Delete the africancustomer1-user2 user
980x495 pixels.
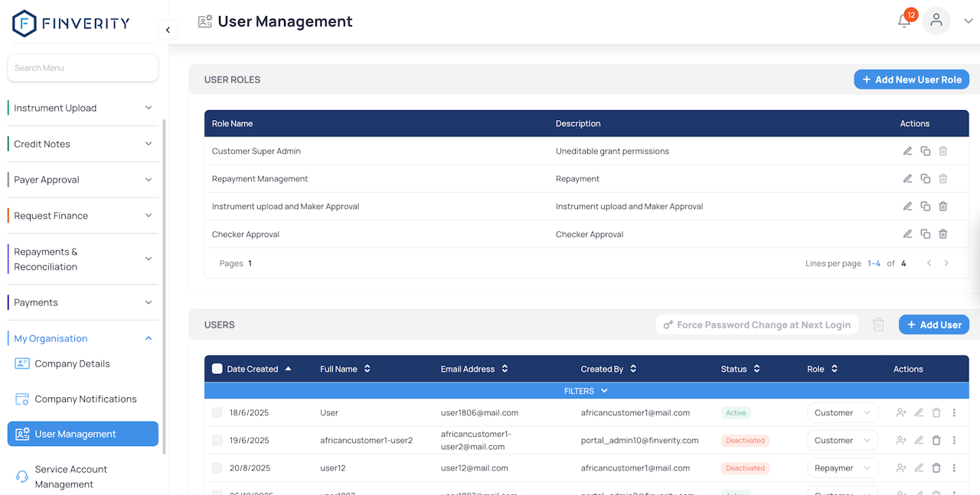936,441
